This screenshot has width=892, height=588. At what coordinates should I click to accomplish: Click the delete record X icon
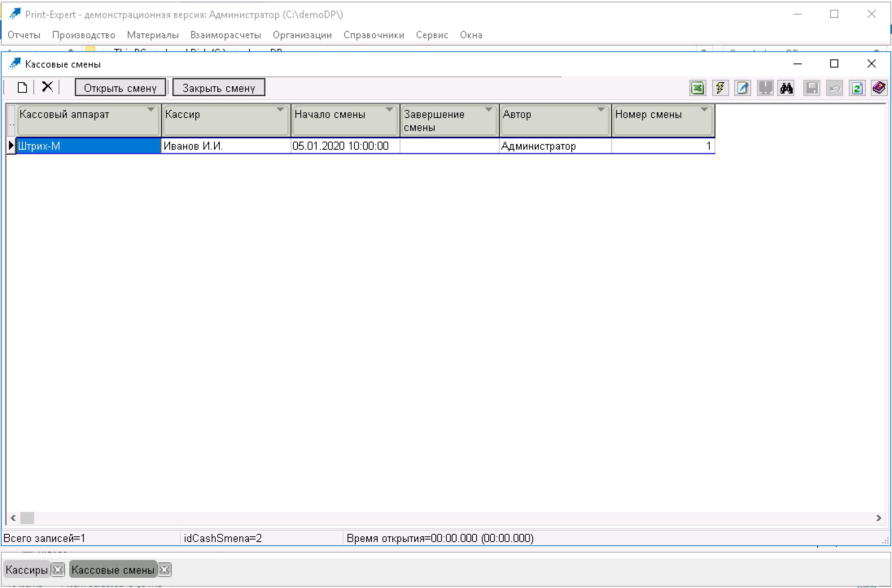pyautogui.click(x=48, y=87)
